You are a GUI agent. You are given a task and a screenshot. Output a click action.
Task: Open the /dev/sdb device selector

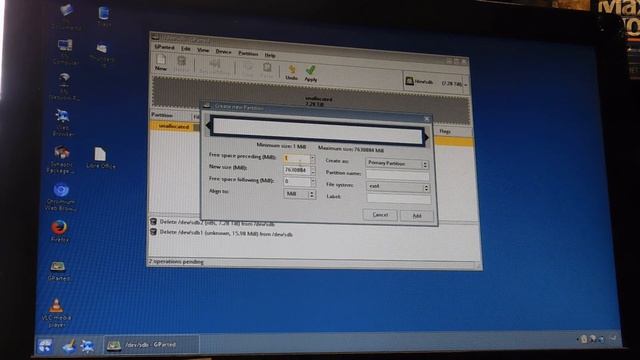[436, 82]
